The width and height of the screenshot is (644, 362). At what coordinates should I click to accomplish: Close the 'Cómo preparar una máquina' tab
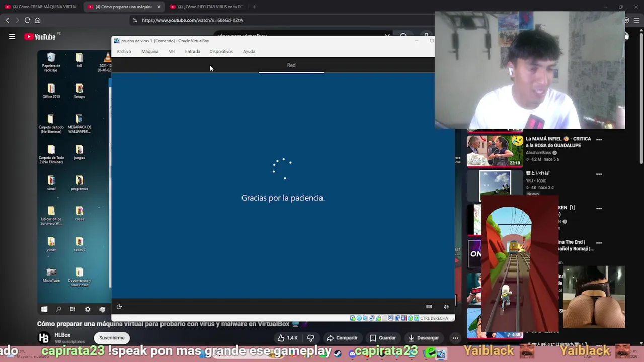tap(159, 7)
